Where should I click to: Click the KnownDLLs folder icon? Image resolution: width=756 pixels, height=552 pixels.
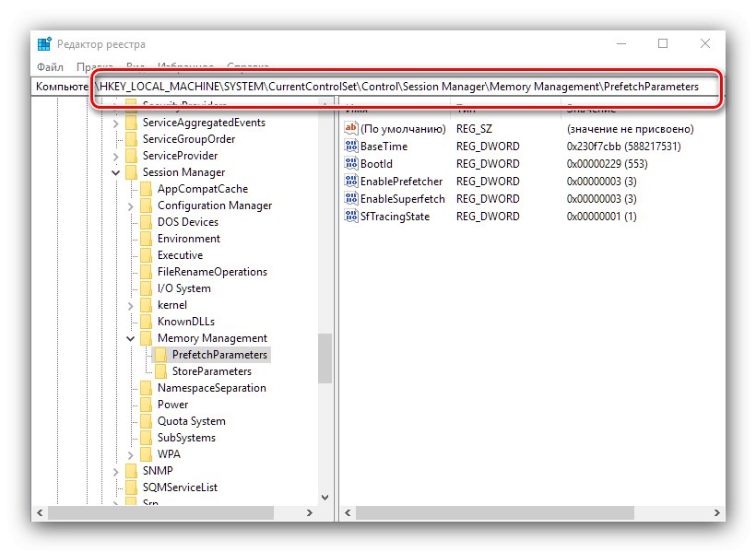[x=146, y=322]
